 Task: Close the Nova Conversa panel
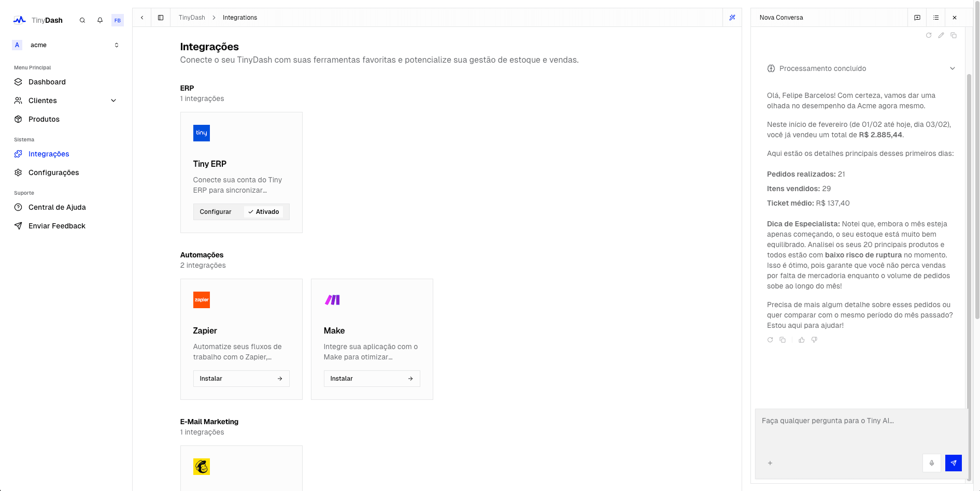[955, 18]
